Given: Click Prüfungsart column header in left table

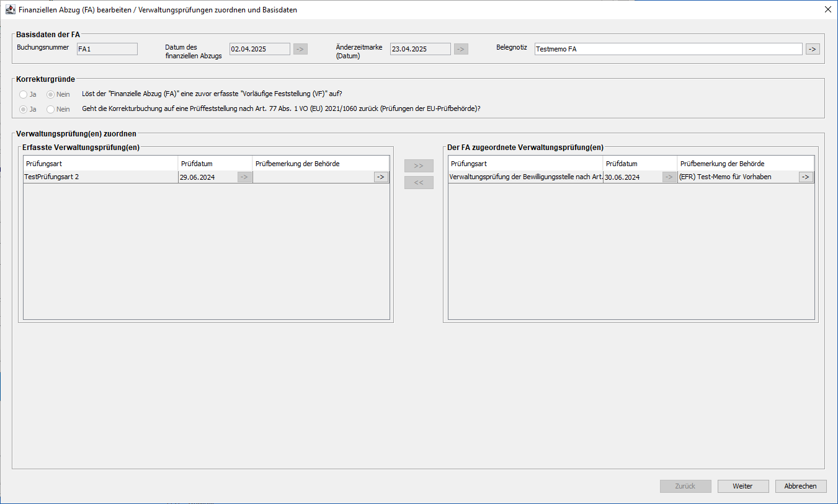Looking at the screenshot, I should coord(100,164).
